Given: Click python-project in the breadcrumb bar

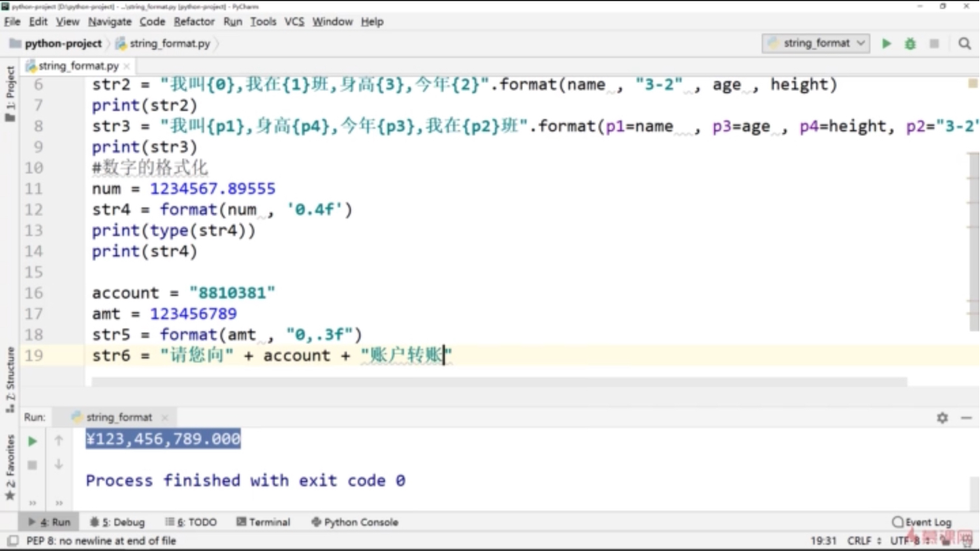Looking at the screenshot, I should (x=56, y=44).
